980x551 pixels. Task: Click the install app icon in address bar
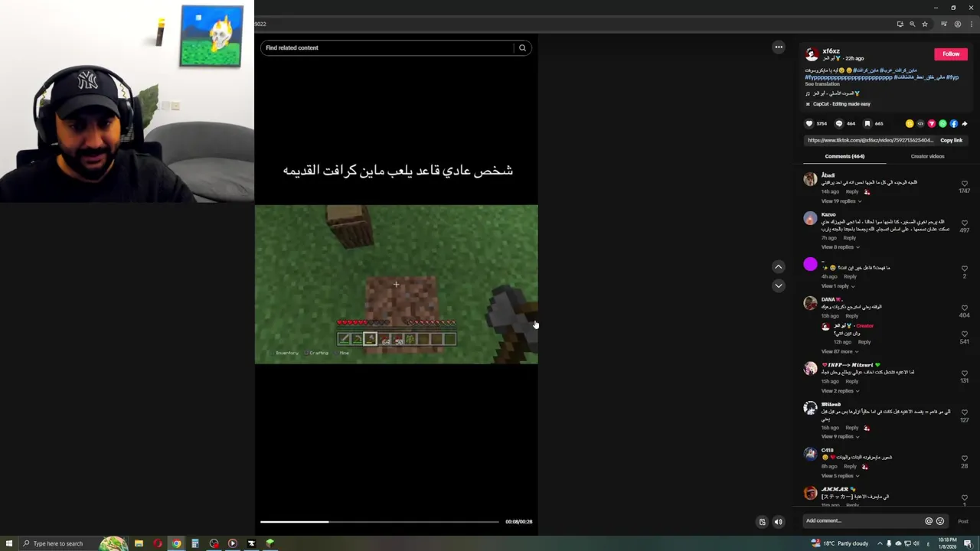900,24
